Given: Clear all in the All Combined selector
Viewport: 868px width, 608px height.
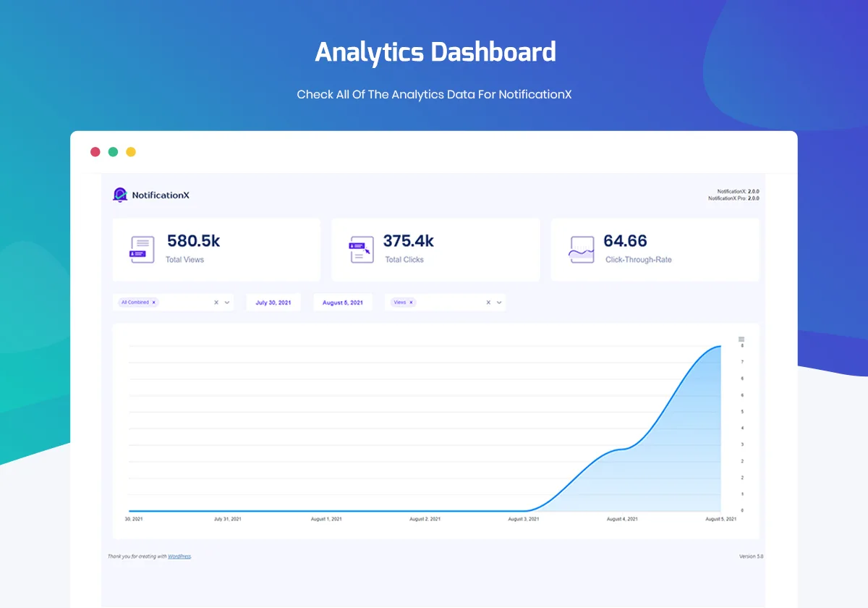Looking at the screenshot, I should coord(216,303).
